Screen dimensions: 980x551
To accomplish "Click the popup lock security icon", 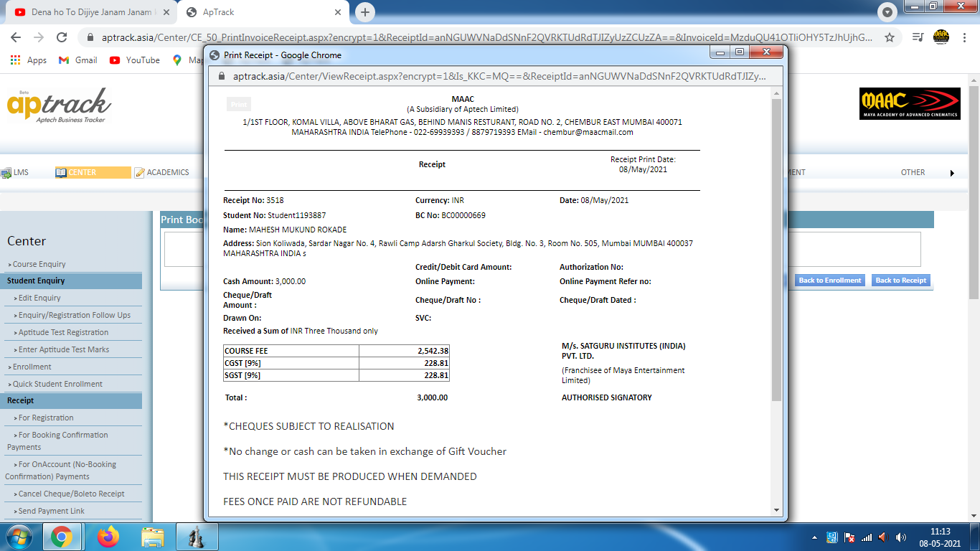I will pos(221,76).
